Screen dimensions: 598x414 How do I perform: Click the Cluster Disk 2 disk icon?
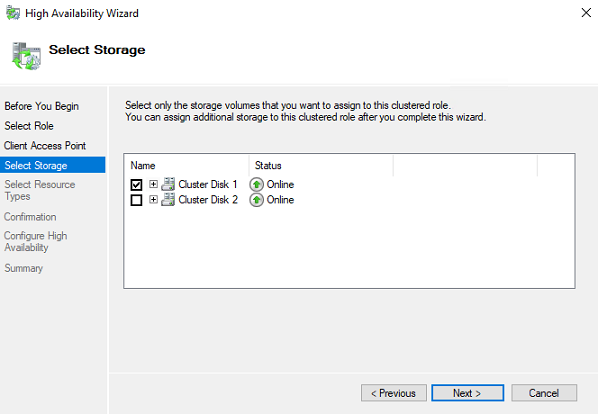point(168,199)
